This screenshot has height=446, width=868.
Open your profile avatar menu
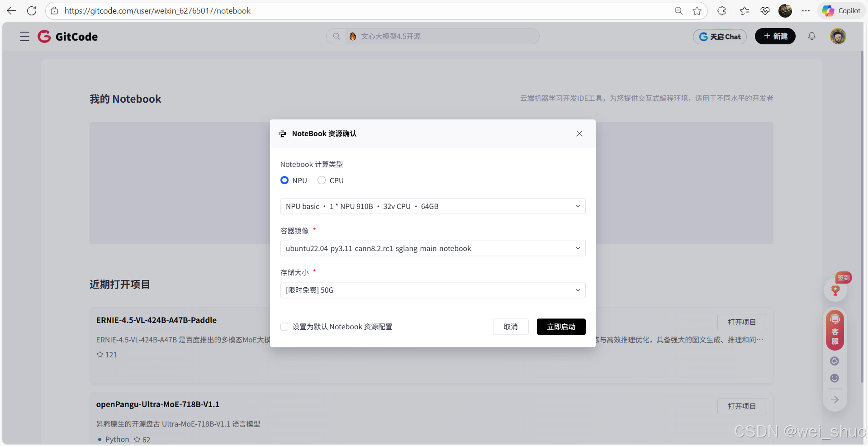[x=838, y=36]
